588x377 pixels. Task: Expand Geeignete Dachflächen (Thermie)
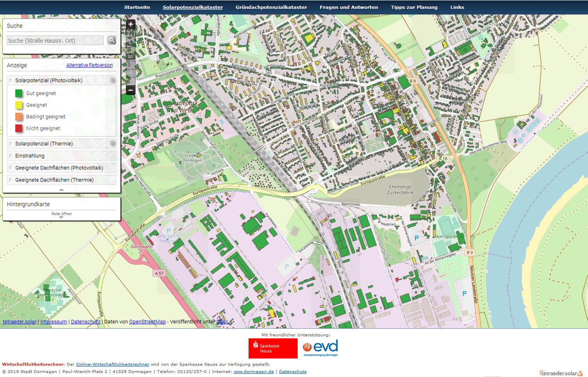(x=62, y=180)
